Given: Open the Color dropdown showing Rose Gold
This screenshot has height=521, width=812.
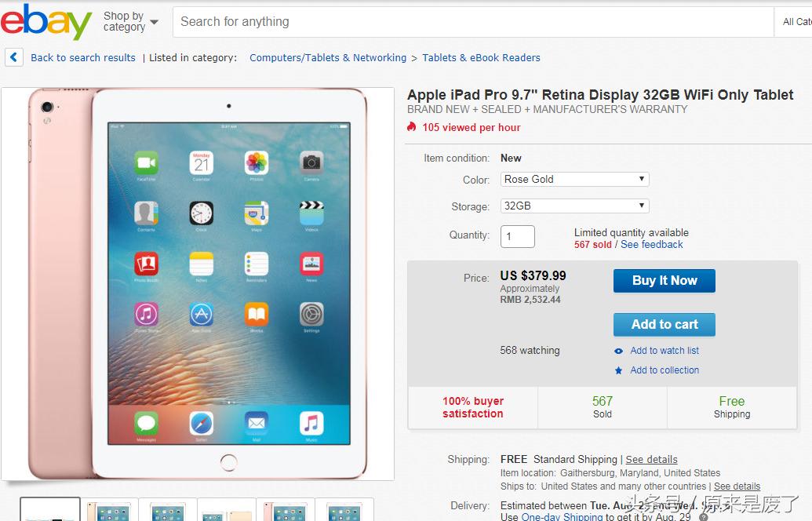Looking at the screenshot, I should tap(574, 179).
